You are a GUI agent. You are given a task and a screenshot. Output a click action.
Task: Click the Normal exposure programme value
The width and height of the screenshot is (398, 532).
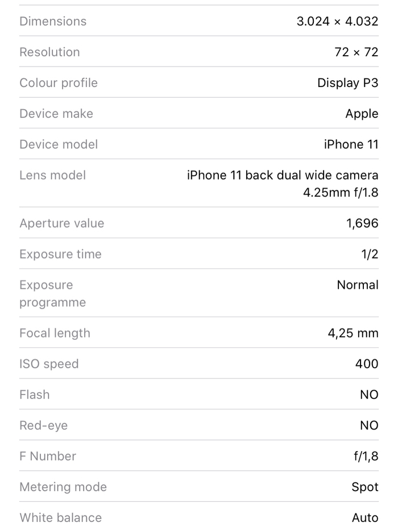pyautogui.click(x=358, y=285)
